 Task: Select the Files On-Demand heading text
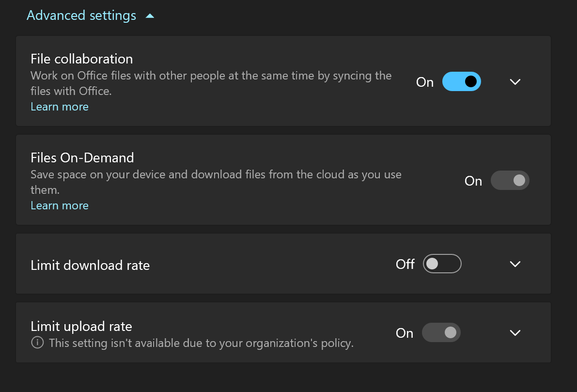(82, 157)
